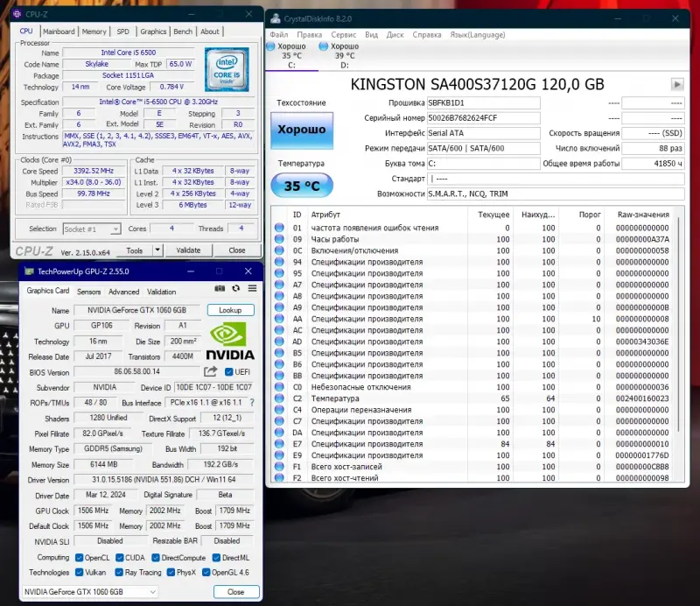Click status circle for attribute C0 row

279,386
